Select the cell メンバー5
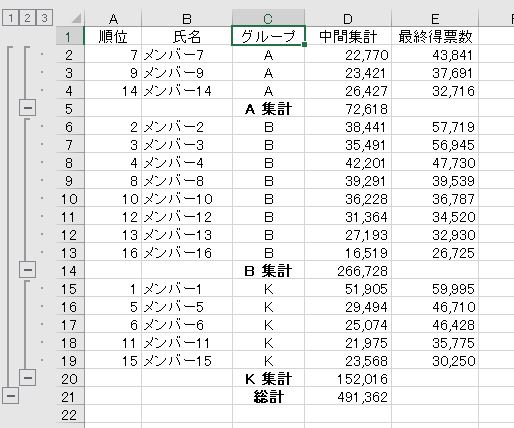 (x=187, y=306)
